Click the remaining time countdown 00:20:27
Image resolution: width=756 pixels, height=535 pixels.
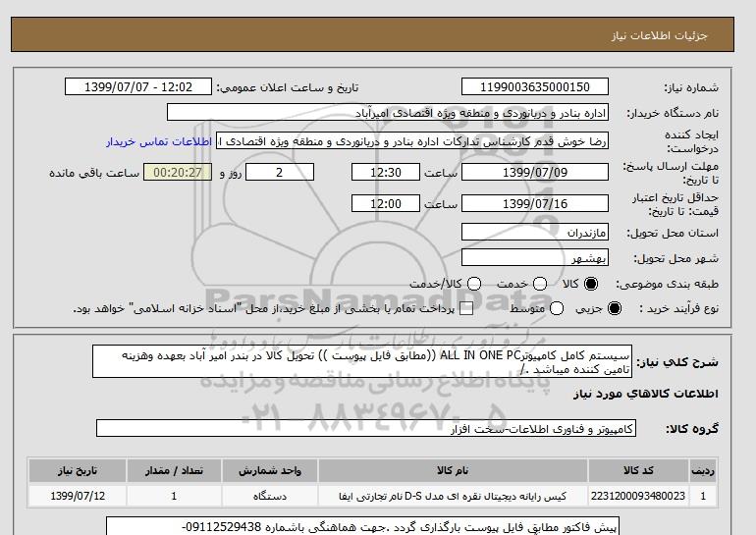(178, 172)
